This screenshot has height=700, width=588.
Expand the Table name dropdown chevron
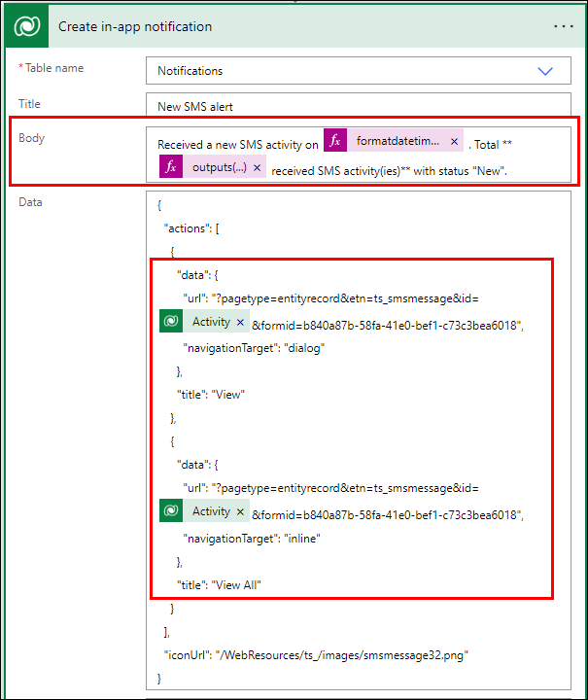pos(545,71)
